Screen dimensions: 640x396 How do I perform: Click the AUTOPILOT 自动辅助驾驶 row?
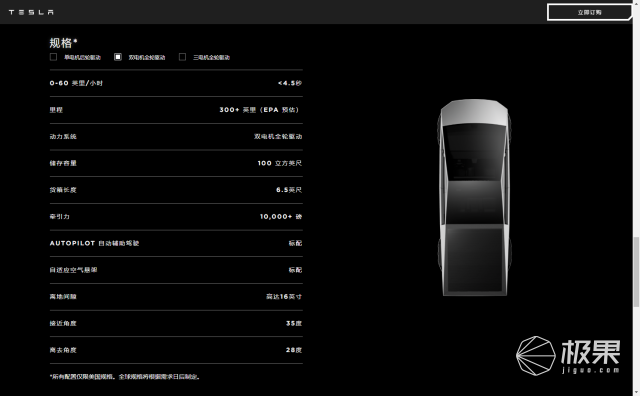(176, 243)
